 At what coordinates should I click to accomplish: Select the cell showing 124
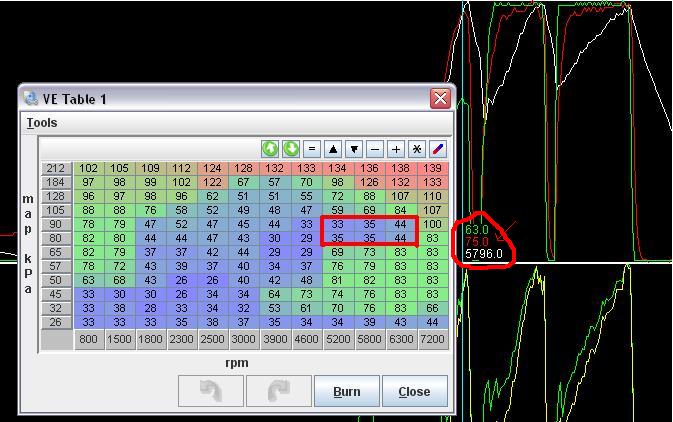coord(213,168)
